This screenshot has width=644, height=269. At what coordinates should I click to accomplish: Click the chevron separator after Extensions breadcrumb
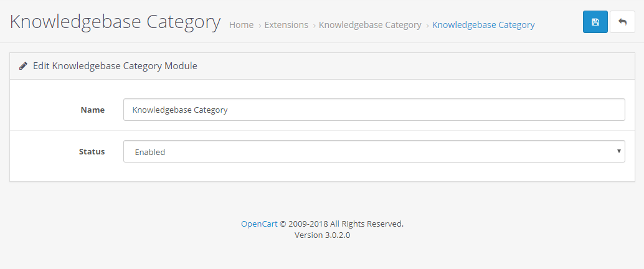(x=315, y=26)
